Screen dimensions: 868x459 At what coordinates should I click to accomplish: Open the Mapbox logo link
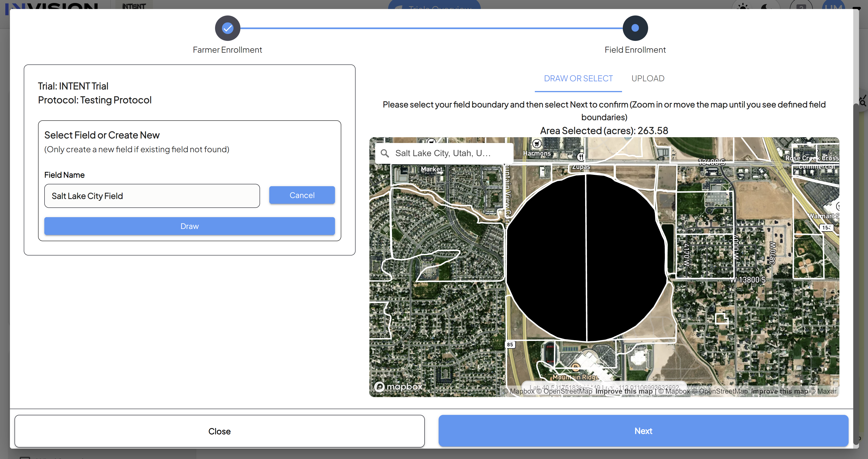398,386
